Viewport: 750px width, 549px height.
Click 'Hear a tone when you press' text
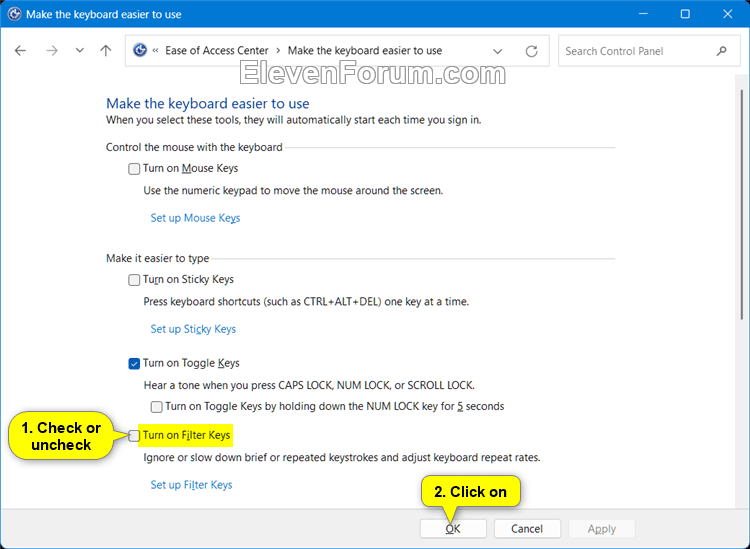[309, 385]
